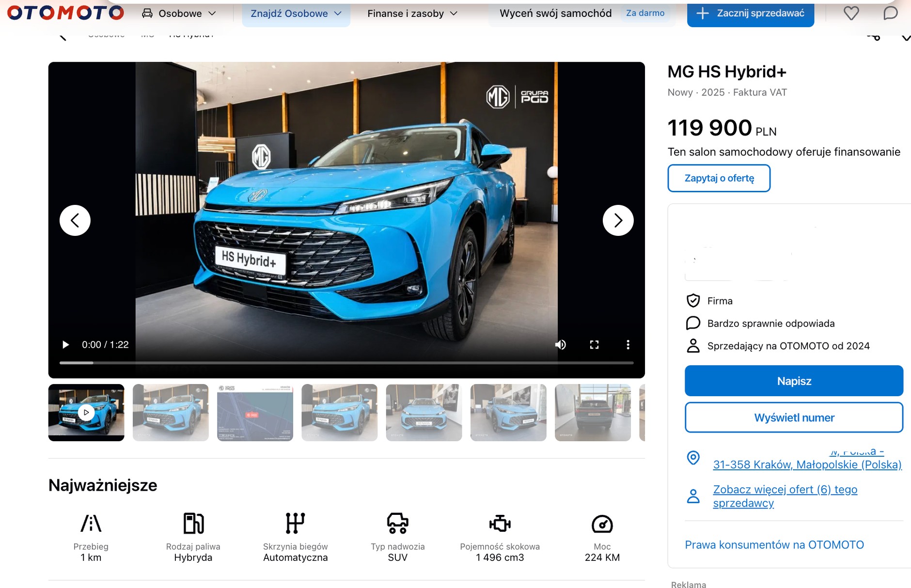
Task: Select the video thumbnail with play icon
Action: coord(86,413)
